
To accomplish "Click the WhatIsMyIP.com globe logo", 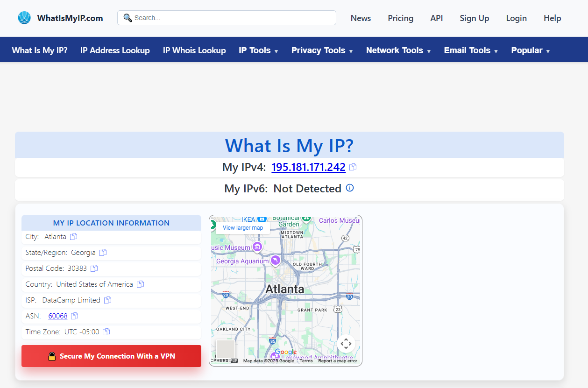I will pyautogui.click(x=24, y=17).
